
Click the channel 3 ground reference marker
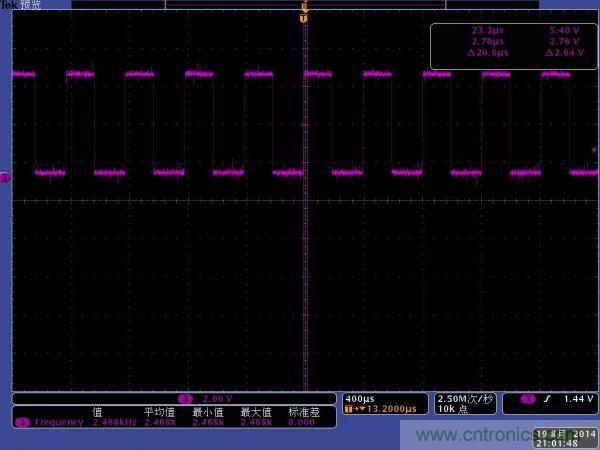tap(5, 177)
